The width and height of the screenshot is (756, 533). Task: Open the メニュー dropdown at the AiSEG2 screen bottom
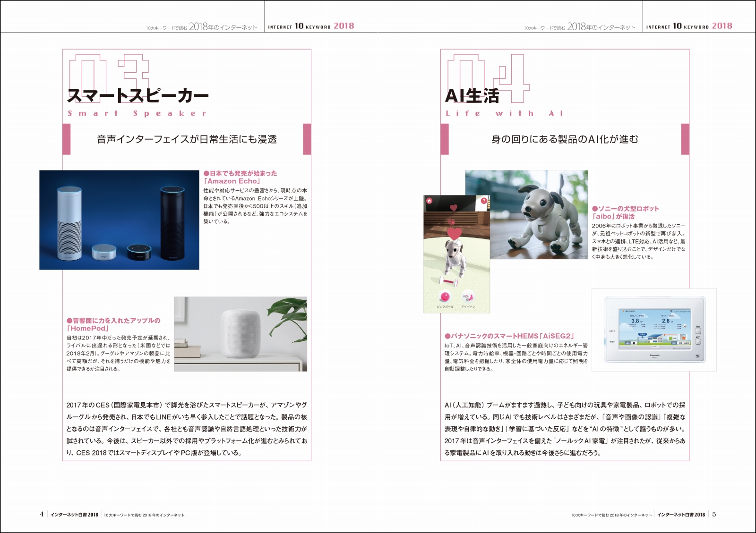pyautogui.click(x=655, y=347)
